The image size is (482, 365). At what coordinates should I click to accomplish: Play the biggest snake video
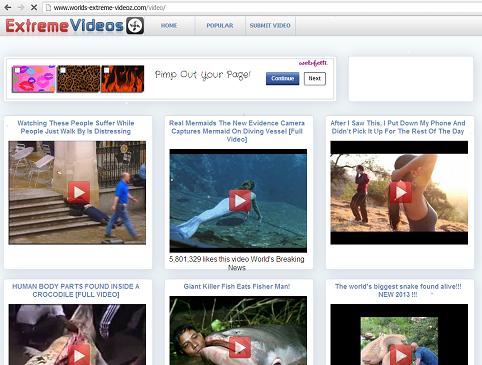click(x=401, y=355)
